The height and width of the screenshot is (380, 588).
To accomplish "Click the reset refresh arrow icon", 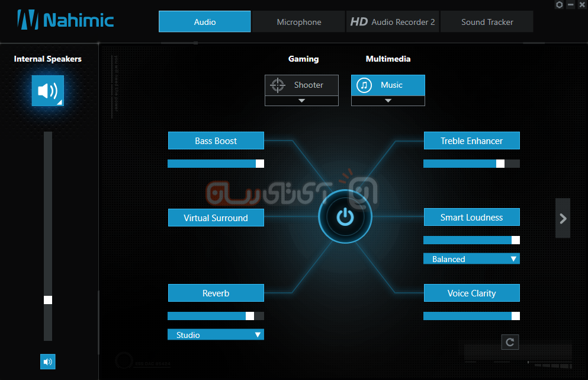I will coord(509,342).
